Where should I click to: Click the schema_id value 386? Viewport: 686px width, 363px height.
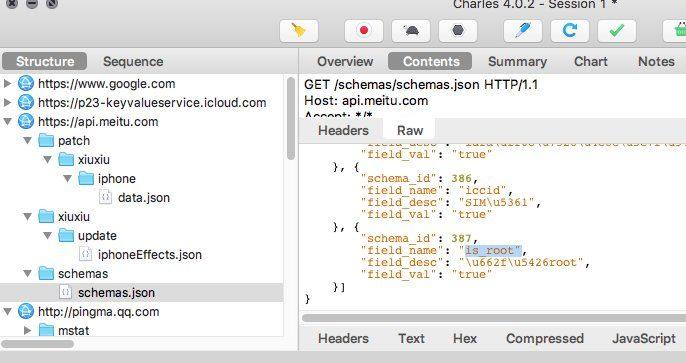pos(461,178)
